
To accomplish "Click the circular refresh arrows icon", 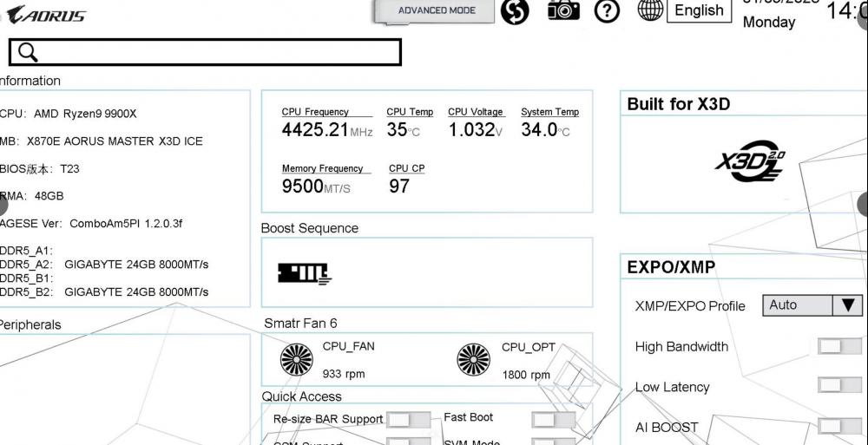I will pos(515,11).
